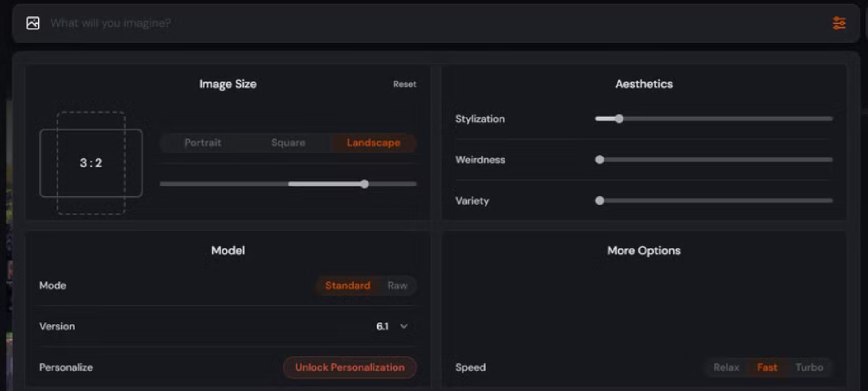Click Reset in Image Size panel
Viewport: 868px width, 391px height.
[x=404, y=84]
